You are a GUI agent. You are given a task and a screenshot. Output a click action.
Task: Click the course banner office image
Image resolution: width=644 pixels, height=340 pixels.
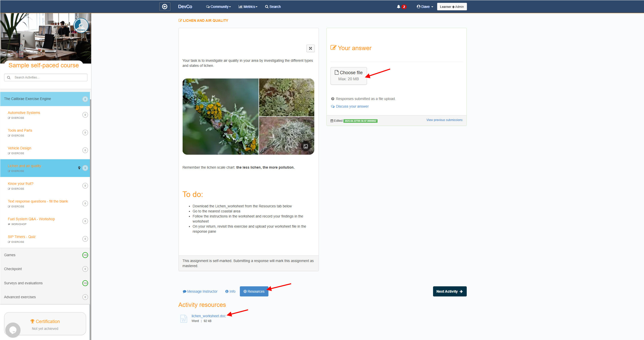pos(46,38)
